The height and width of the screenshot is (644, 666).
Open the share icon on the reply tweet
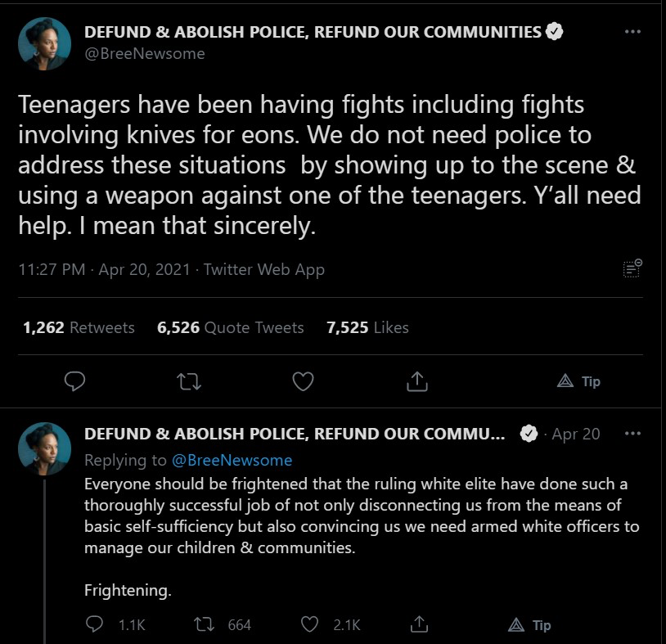tap(419, 624)
